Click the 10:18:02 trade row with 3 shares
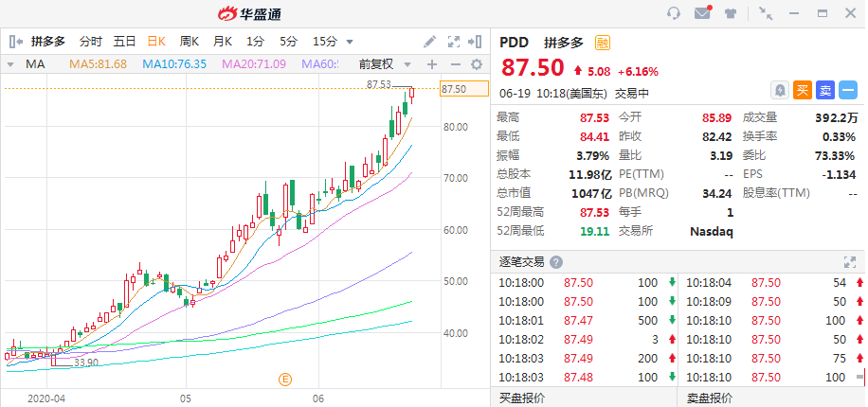The image size is (868, 407). pyautogui.click(x=584, y=340)
